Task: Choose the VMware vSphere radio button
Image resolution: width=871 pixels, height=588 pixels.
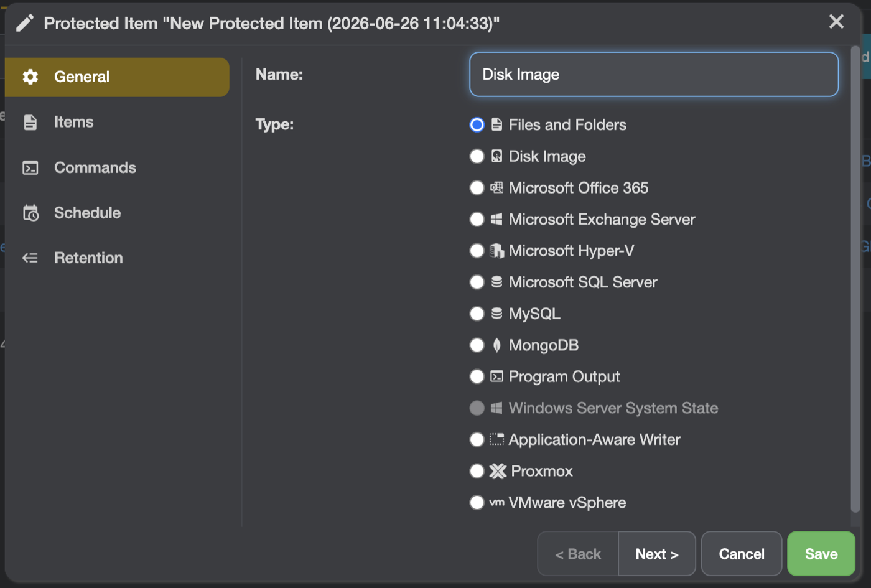Action: pos(477,503)
